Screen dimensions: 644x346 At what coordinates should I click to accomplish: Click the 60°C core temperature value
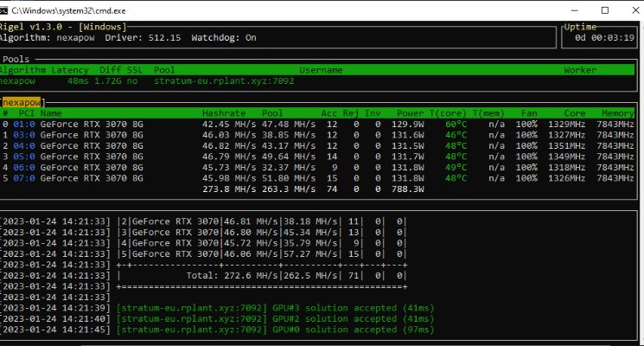coord(456,124)
